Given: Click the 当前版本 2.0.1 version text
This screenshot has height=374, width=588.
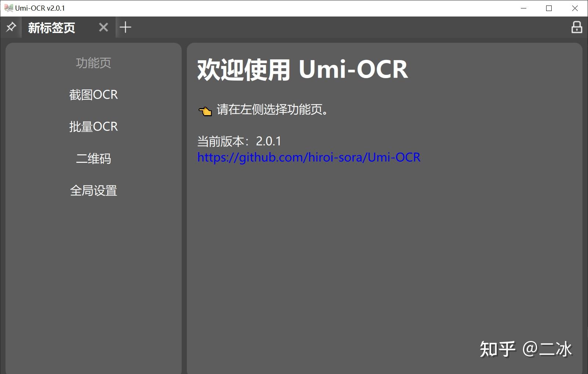Looking at the screenshot, I should point(239,141).
